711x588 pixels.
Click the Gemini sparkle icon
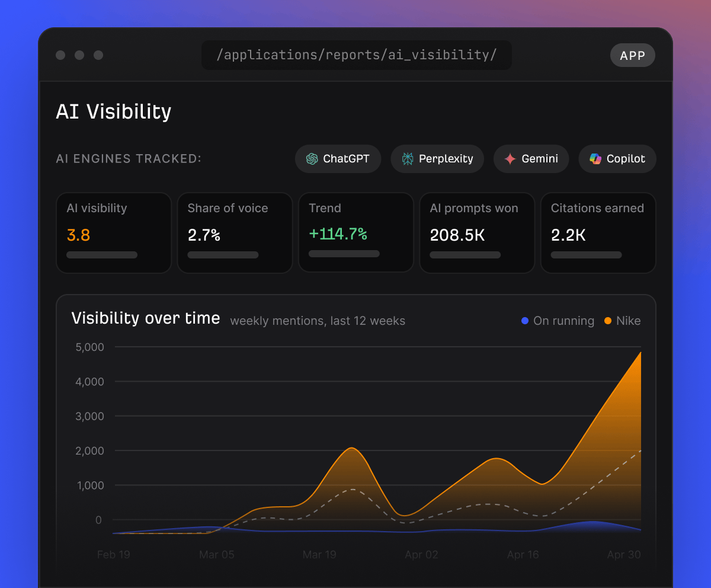510,159
